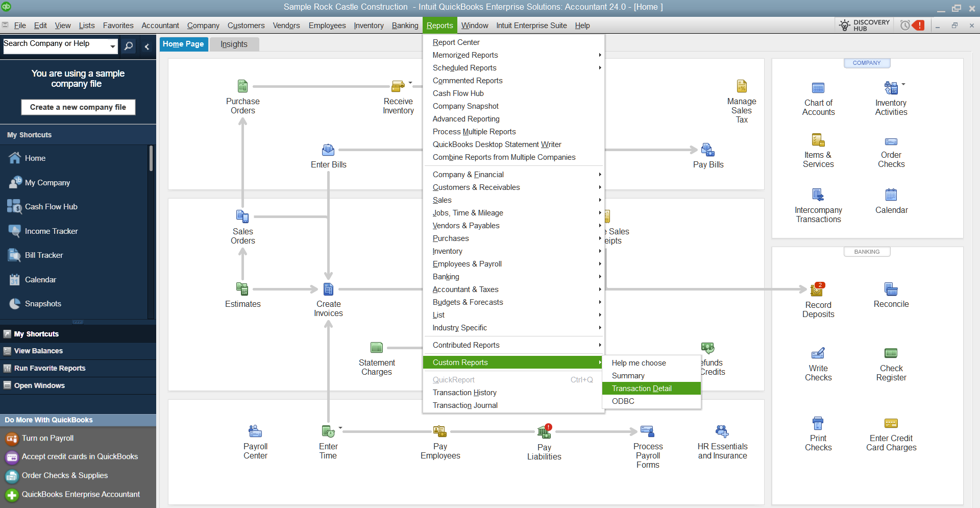Open Process Payroll Forms icon
980x508 pixels.
point(648,431)
